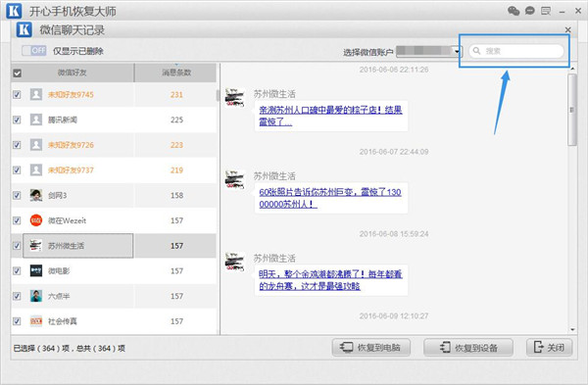Open link 亲测苏州人口碑中最爱的粽子店
Viewport: 588px width, 385px height.
point(330,116)
